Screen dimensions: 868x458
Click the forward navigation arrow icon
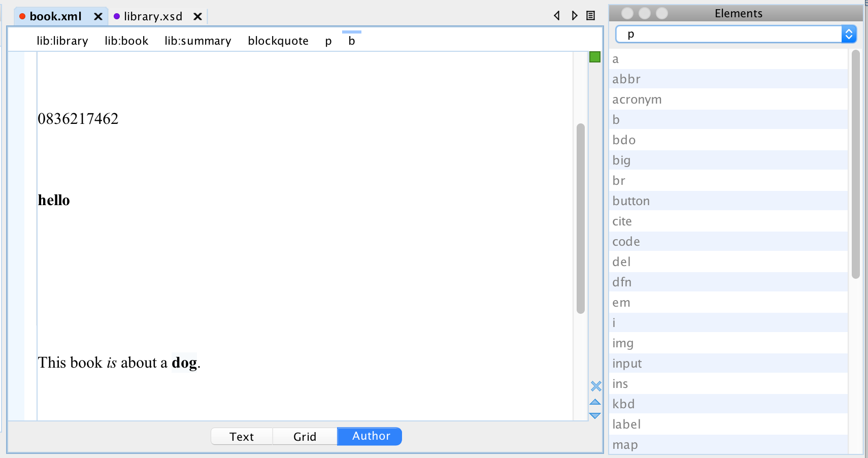click(x=574, y=16)
